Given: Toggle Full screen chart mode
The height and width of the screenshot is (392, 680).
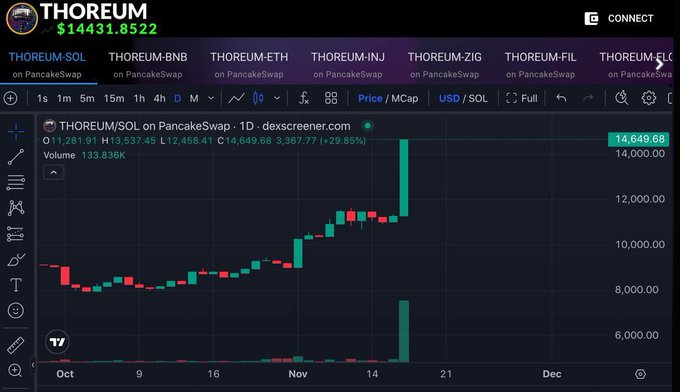Looking at the screenshot, I should click(x=522, y=98).
